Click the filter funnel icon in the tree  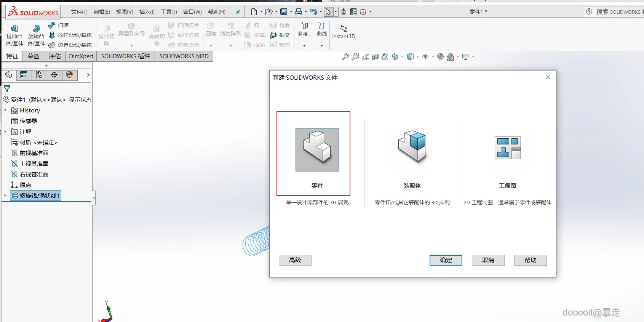[7, 89]
